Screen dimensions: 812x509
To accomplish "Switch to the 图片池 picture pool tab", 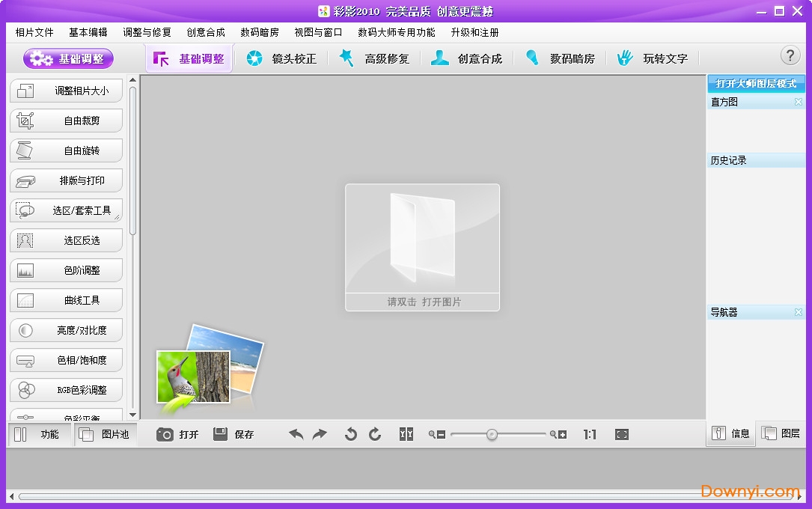I will point(106,433).
